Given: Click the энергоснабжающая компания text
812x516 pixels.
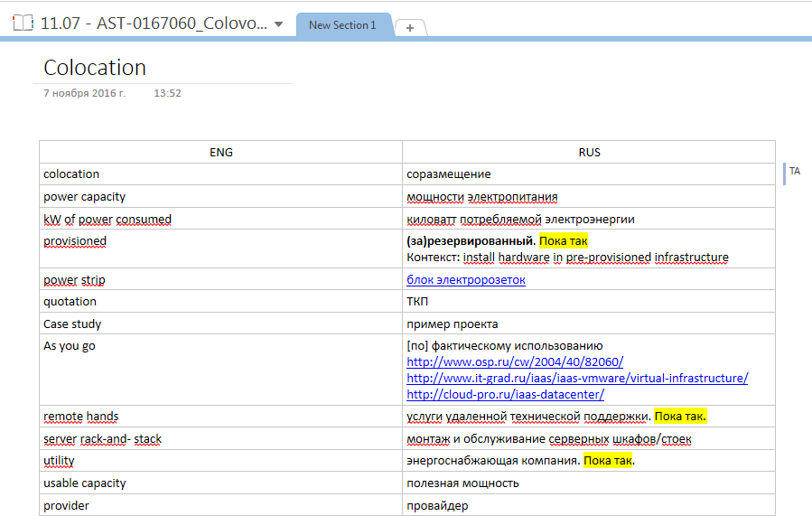Looking at the screenshot, I should point(493,461).
